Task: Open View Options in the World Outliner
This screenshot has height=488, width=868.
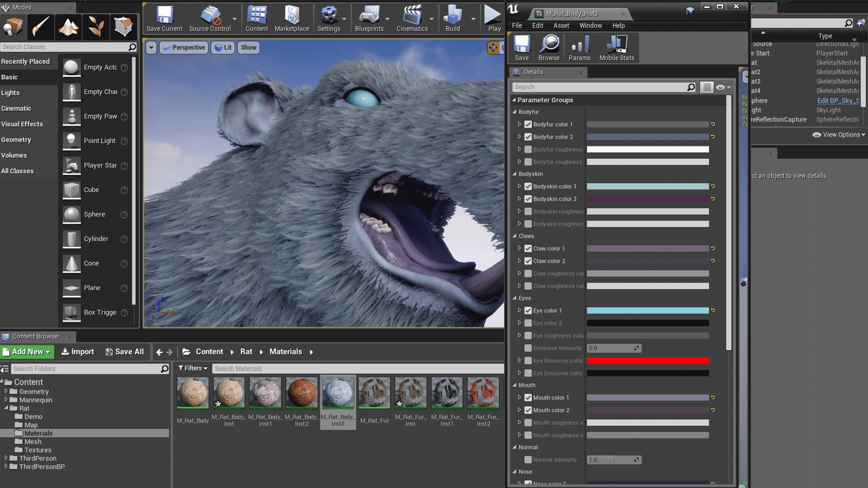Action: pos(839,134)
